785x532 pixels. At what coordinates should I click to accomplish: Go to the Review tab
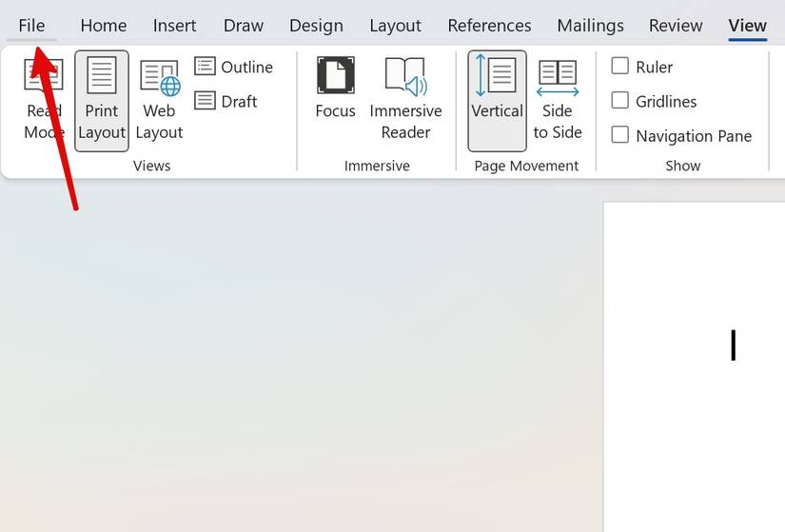[676, 26]
